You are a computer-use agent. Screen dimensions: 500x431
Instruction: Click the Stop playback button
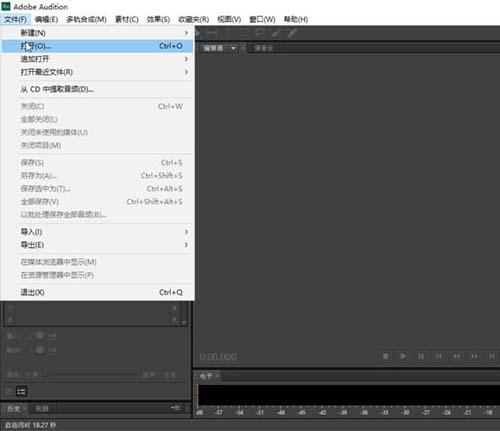click(x=385, y=356)
